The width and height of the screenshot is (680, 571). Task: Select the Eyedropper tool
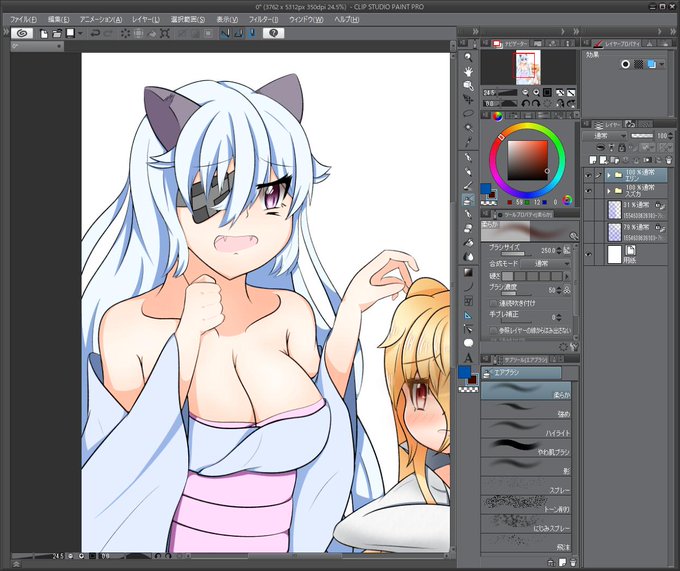click(468, 142)
